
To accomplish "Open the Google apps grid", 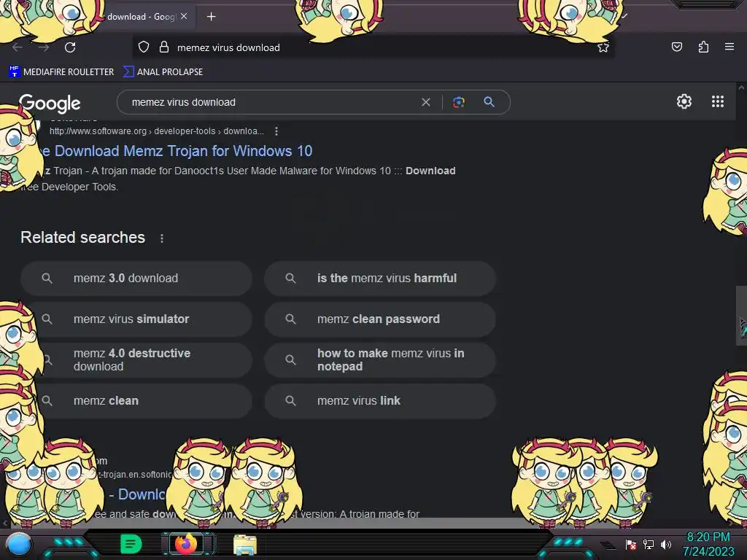I will point(718,101).
